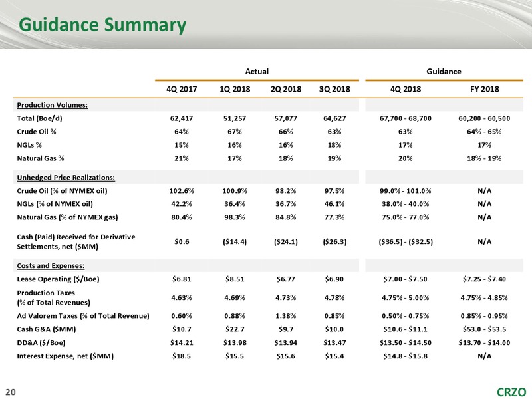Select the Crude Oil % row label

37,132
